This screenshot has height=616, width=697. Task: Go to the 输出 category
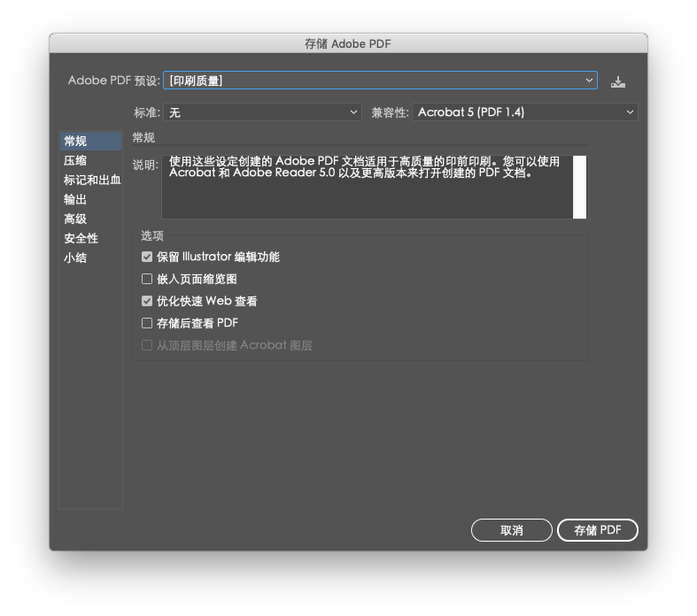(90, 199)
